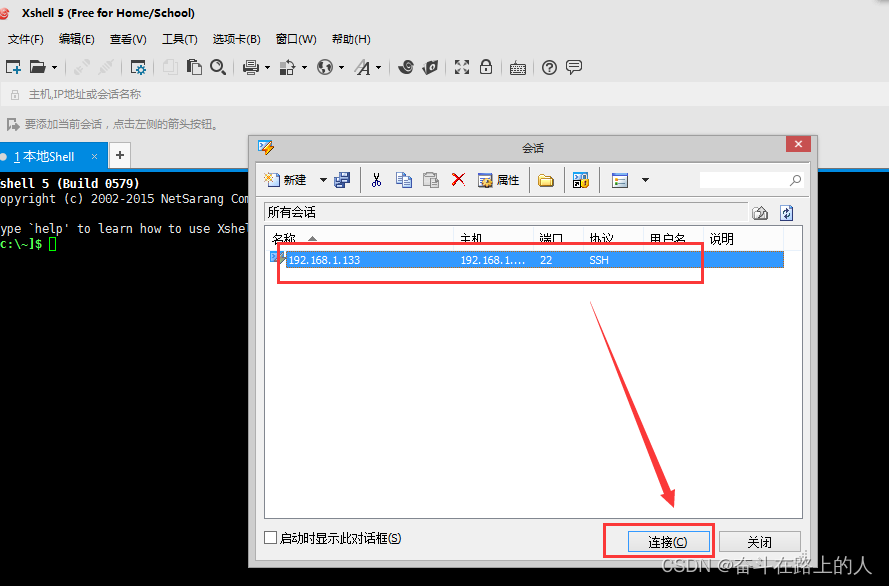Click the Print icon in main toolbar

[251, 67]
